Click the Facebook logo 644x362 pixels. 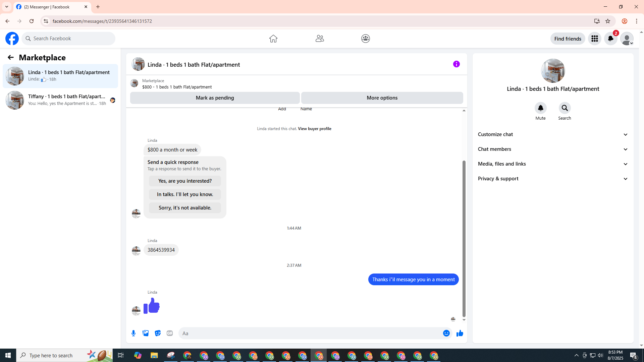point(12,39)
